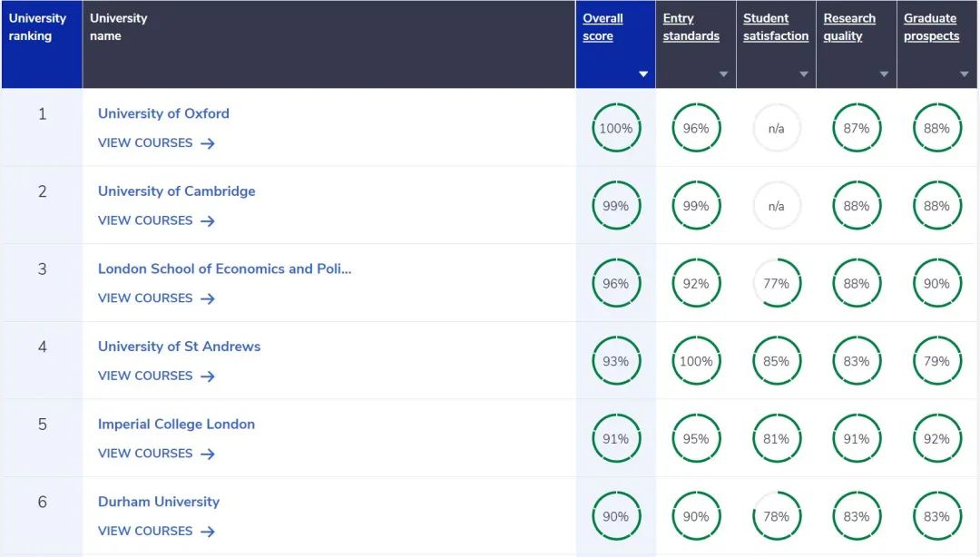Click Imperial's 92% graduate prospects circle
The height and width of the screenshot is (557, 980).
(936, 438)
